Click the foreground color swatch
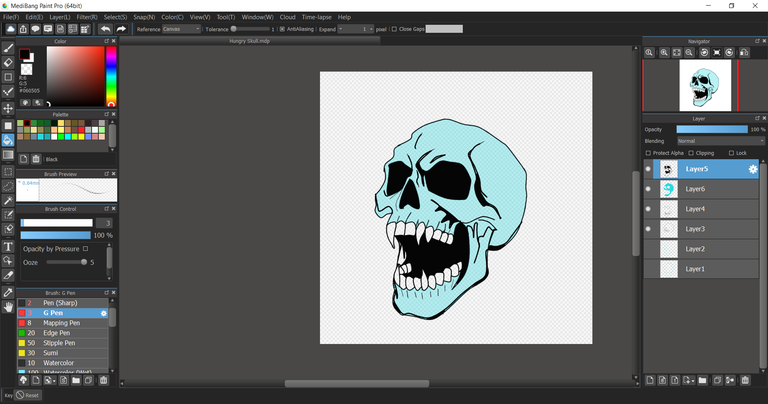Screen dimensions: 768x404 [x=24, y=54]
